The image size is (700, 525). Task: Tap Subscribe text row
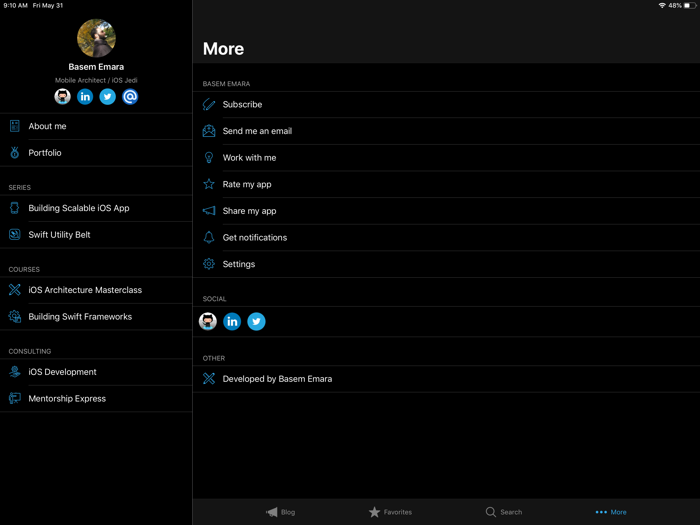(446, 104)
